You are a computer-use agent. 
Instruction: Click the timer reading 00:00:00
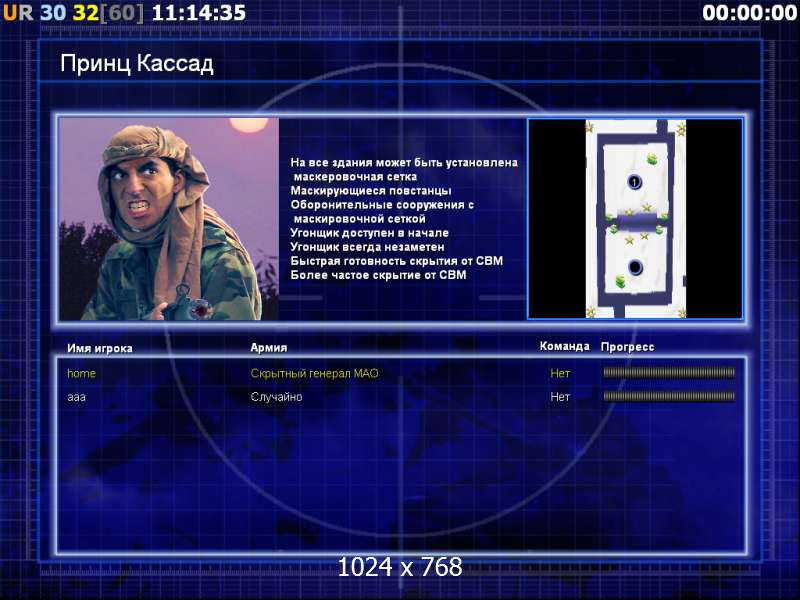(x=749, y=13)
